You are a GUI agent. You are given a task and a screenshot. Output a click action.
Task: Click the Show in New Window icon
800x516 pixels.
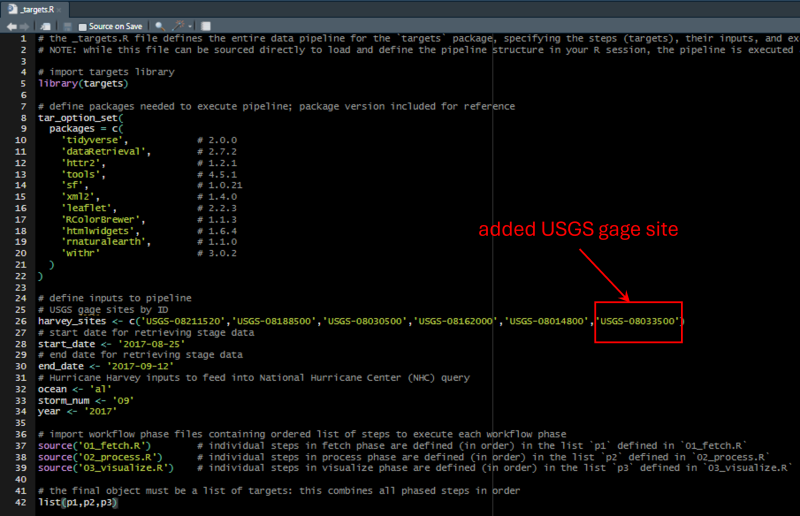[x=47, y=24]
